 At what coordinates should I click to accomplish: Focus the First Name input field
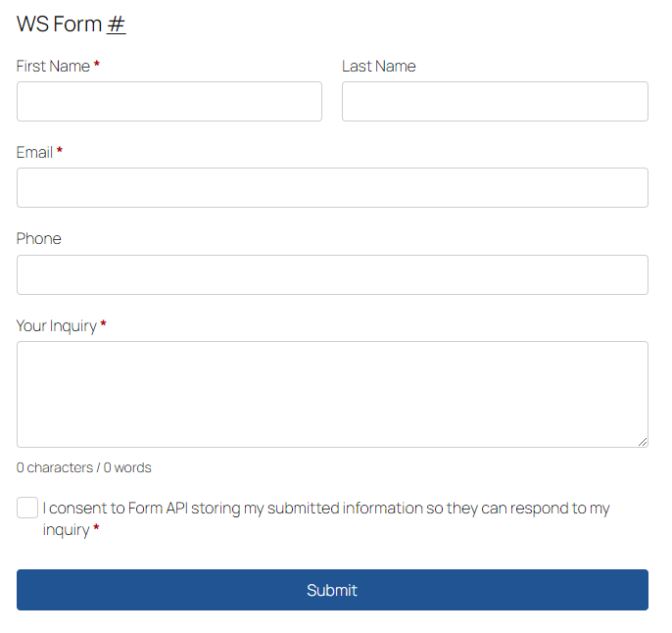coord(168,102)
